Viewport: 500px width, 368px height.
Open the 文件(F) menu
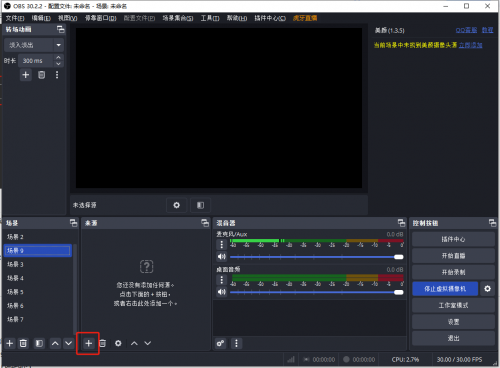[15, 18]
